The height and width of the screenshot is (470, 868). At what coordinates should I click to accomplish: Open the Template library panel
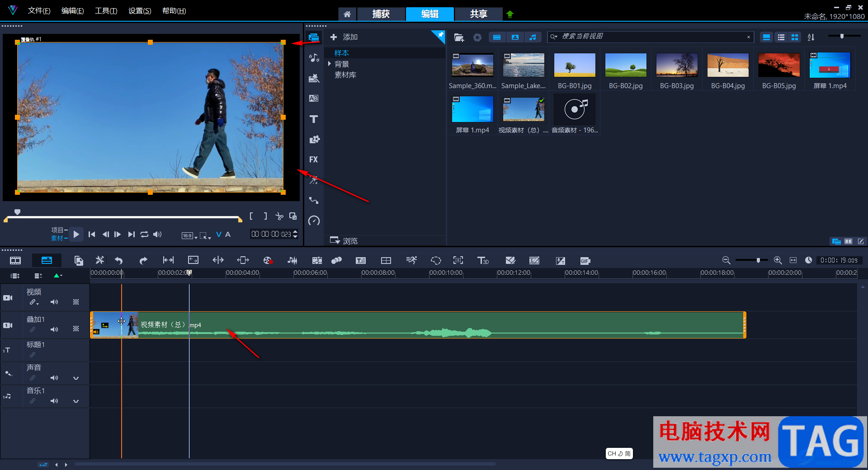click(314, 78)
